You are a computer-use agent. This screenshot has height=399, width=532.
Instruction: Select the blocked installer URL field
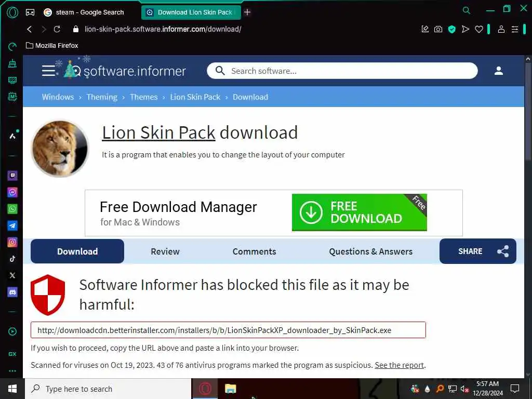[228, 330]
